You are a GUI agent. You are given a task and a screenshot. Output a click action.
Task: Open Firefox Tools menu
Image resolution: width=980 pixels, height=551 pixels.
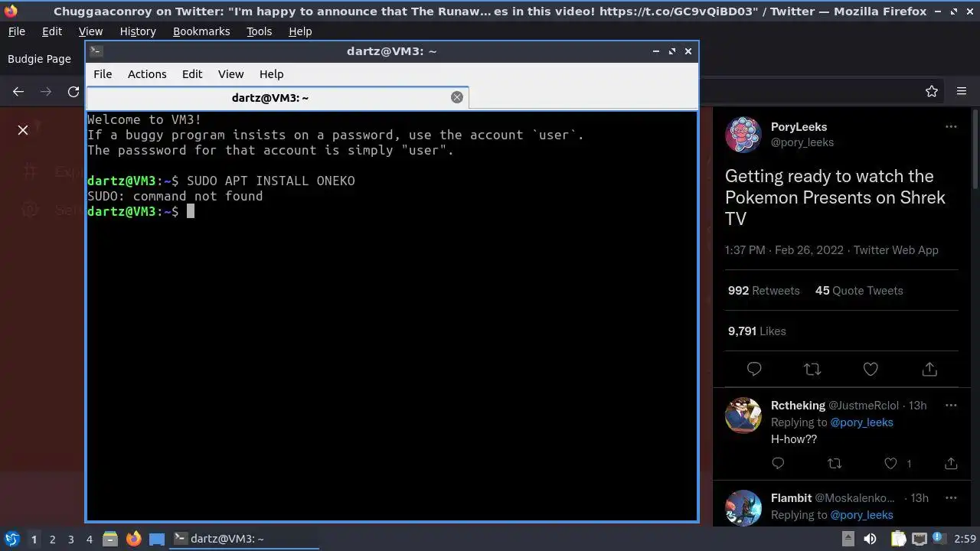pyautogui.click(x=259, y=31)
